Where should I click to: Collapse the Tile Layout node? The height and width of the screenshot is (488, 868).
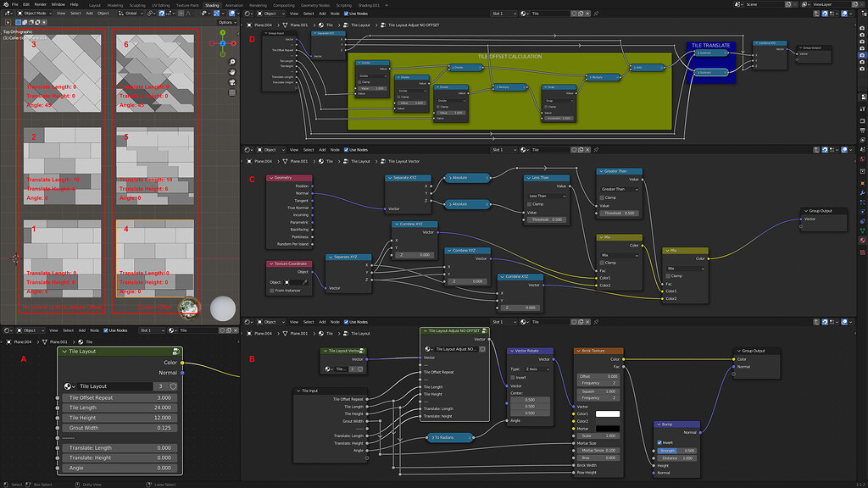click(64, 352)
